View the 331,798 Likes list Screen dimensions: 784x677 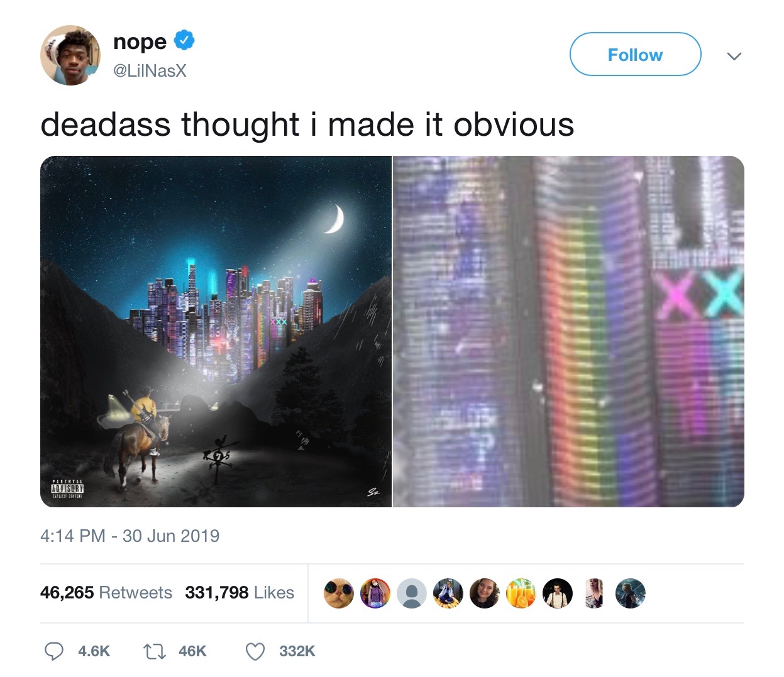click(240, 592)
